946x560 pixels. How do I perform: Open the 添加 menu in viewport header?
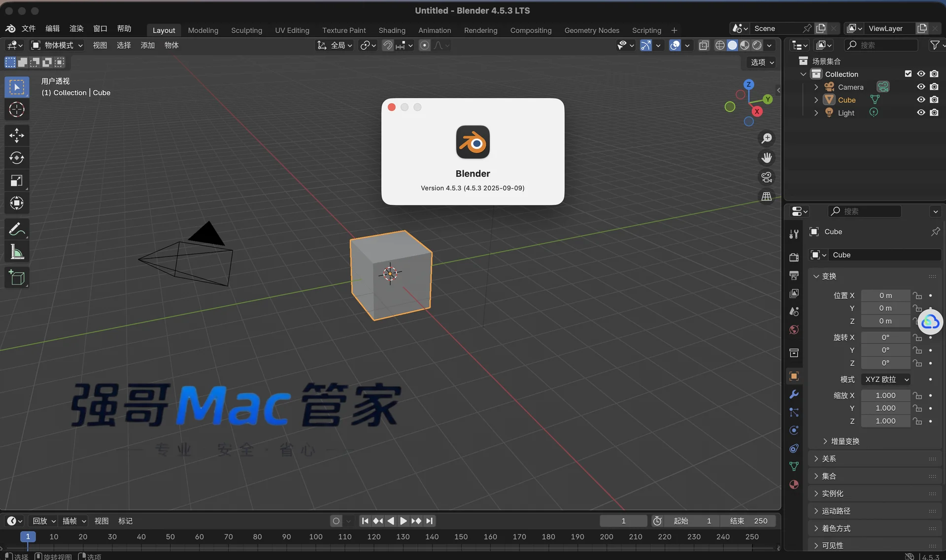tap(148, 45)
